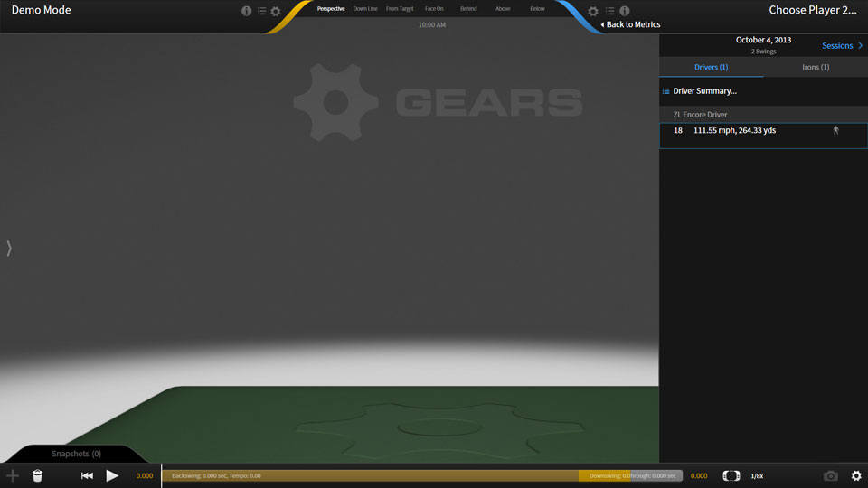Open Player 2 gear settings icon

[593, 11]
